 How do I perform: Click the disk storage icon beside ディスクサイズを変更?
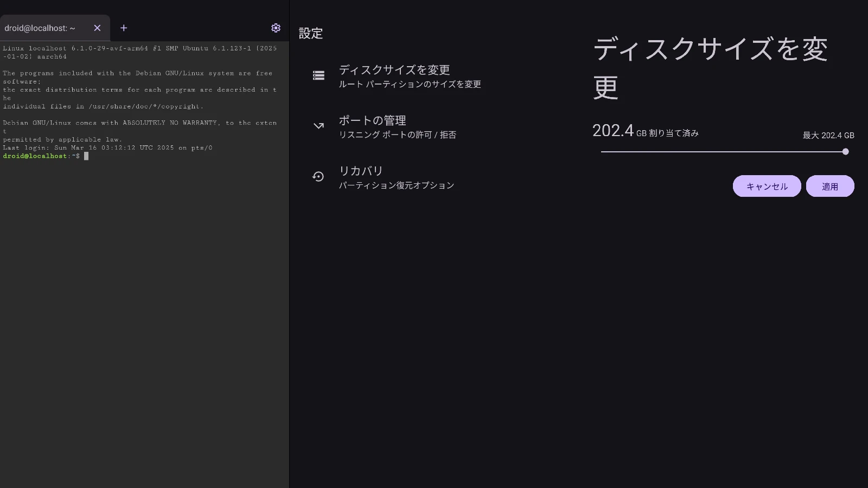click(x=318, y=75)
